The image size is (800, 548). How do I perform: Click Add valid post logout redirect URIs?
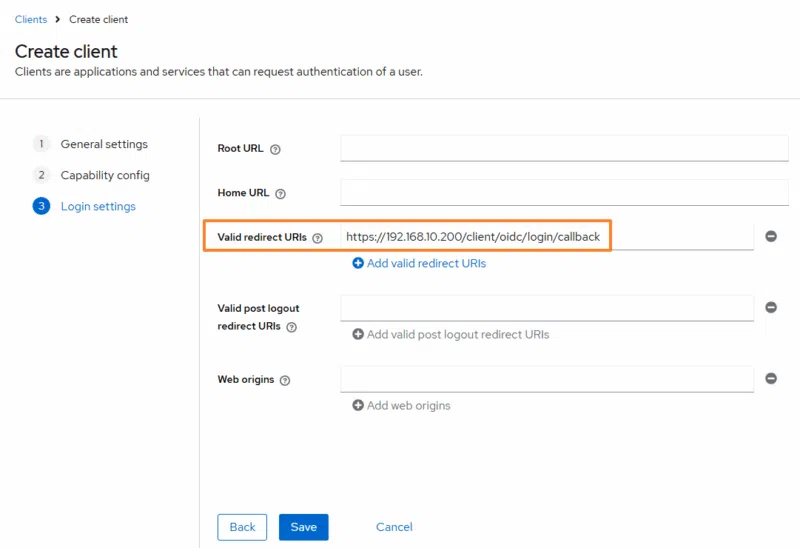click(450, 334)
